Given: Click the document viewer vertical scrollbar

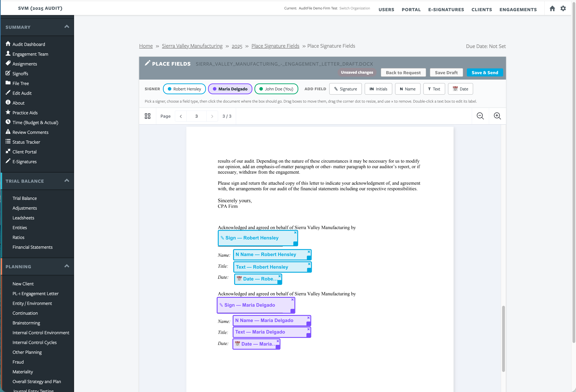Looking at the screenshot, I should click(503, 339).
